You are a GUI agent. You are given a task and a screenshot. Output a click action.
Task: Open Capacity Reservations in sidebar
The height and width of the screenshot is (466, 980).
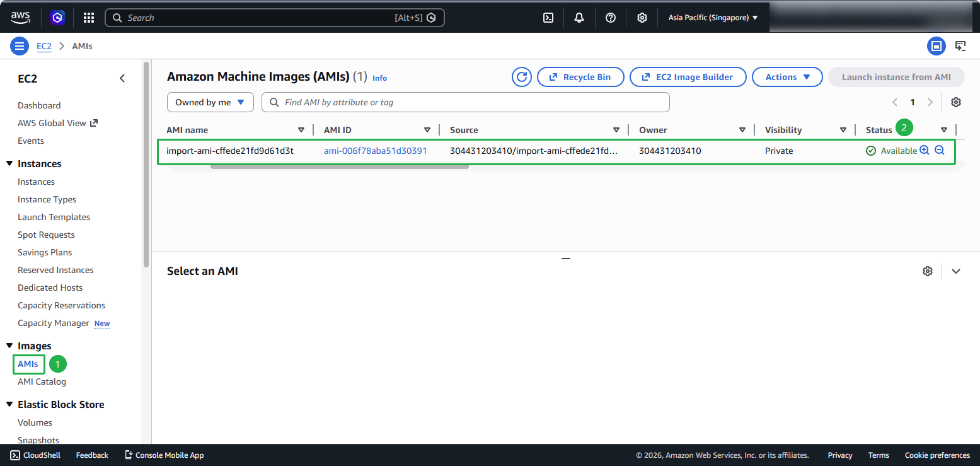(x=61, y=305)
